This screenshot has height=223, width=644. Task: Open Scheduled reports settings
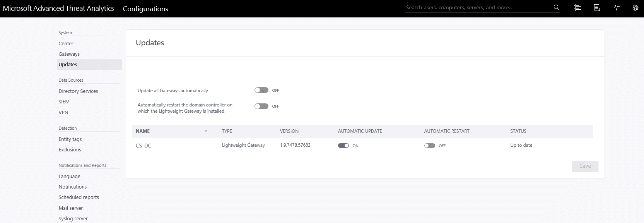(79, 197)
